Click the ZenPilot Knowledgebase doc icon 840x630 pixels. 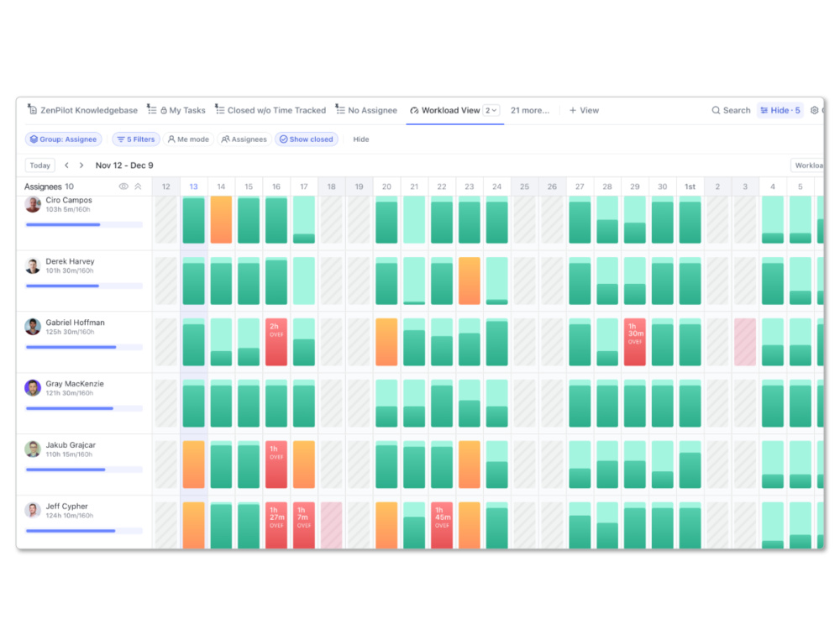coord(32,110)
